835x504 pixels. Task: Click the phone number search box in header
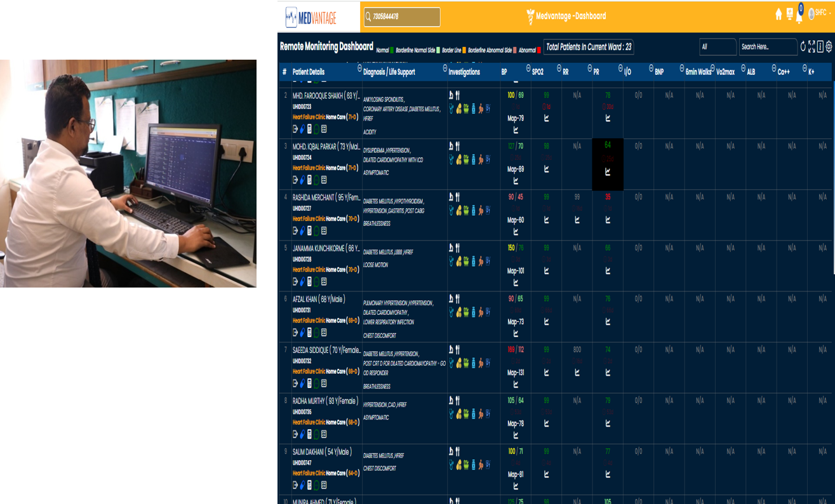[402, 17]
